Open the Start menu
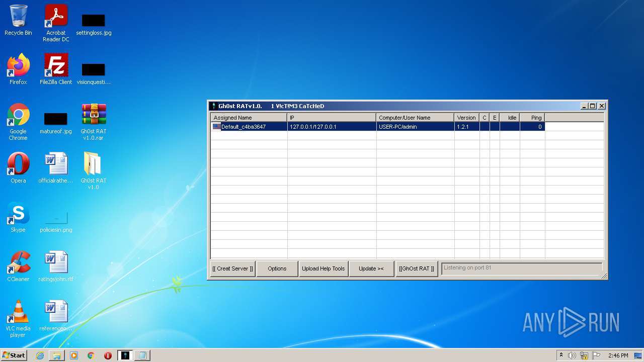Image resolution: width=644 pixels, height=362 pixels. (14, 355)
